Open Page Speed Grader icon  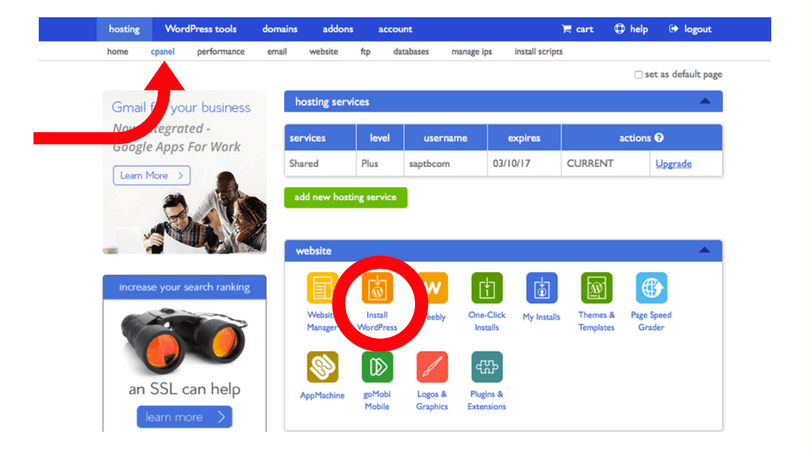click(651, 288)
